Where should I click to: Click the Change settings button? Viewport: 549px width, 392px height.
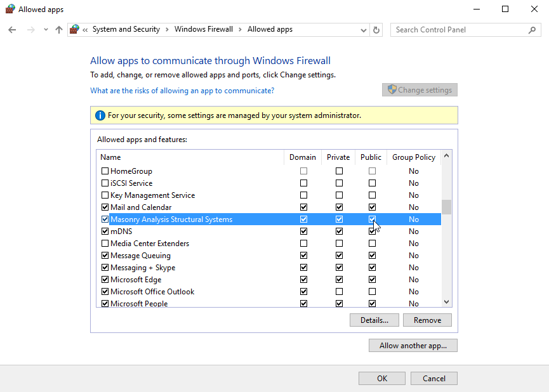[x=420, y=90]
